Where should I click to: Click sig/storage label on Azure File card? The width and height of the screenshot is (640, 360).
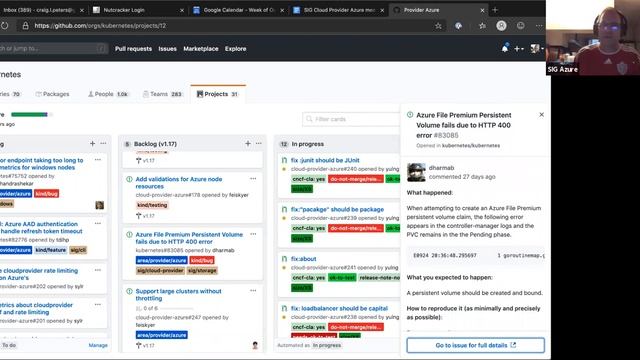202,271
